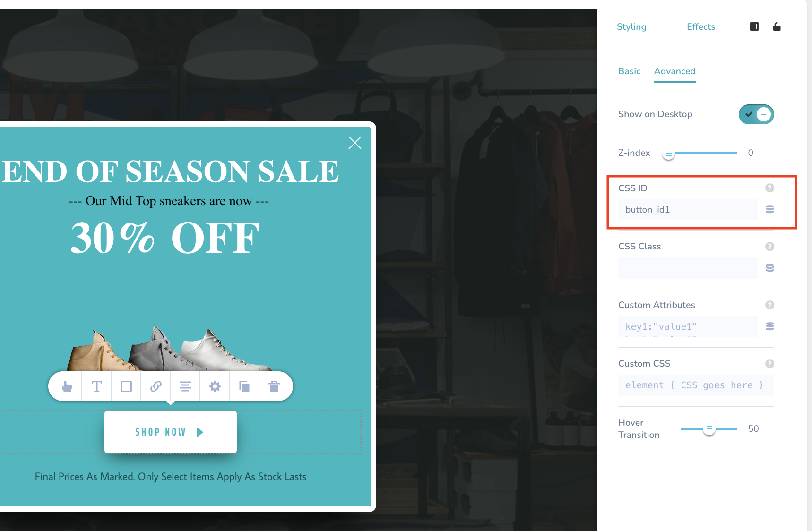Click the hand pointer icon in the element toolbar
Image resolution: width=812 pixels, height=531 pixels.
pyautogui.click(x=67, y=387)
